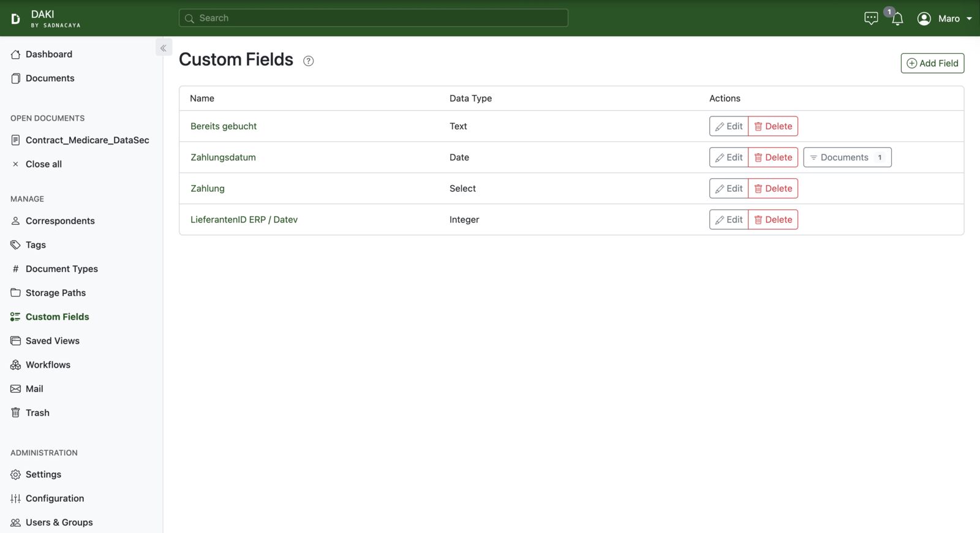Close all open documents
The image size is (980, 533).
tap(43, 164)
